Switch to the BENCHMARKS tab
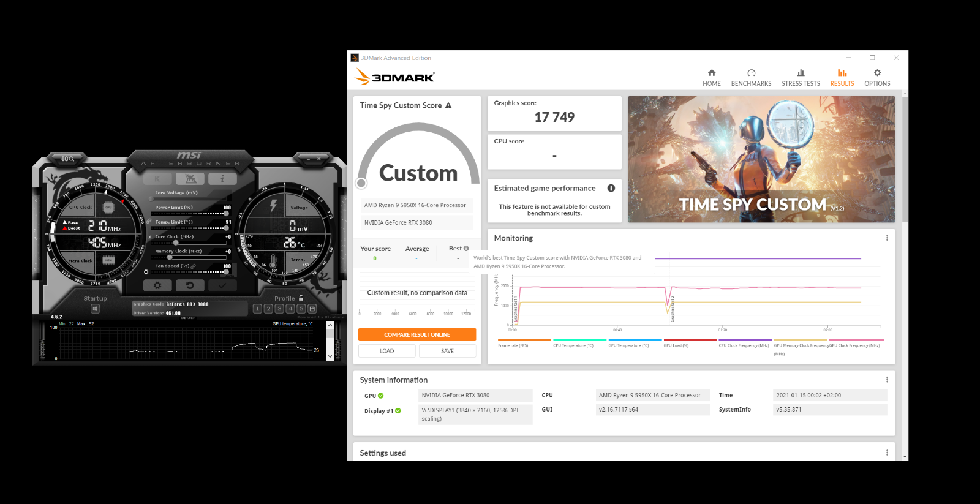 [751, 77]
